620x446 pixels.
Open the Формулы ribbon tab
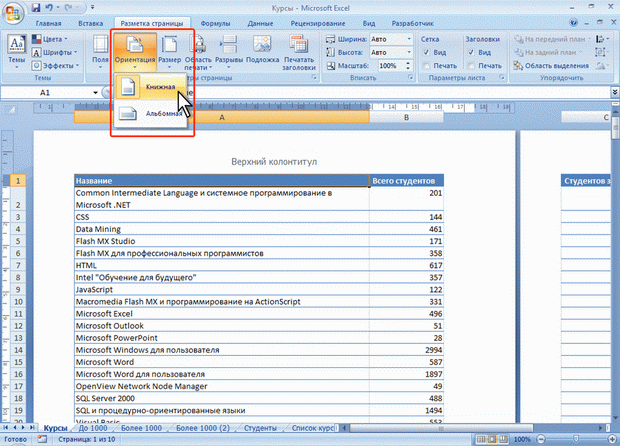click(215, 23)
